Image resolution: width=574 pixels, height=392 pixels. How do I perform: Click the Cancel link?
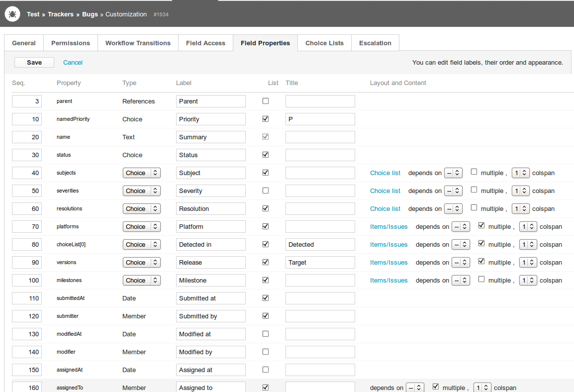pos(73,63)
